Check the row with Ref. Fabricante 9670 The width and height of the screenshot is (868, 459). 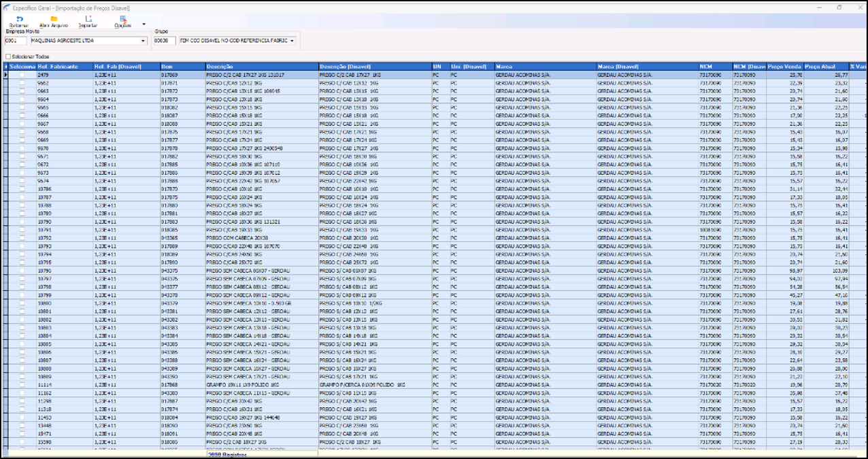(22, 148)
